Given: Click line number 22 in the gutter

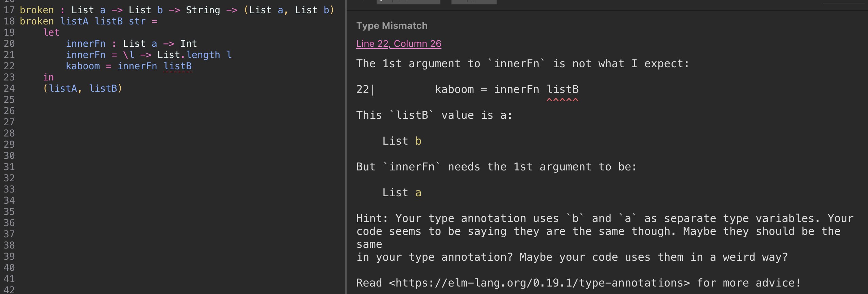Looking at the screenshot, I should tap(9, 66).
